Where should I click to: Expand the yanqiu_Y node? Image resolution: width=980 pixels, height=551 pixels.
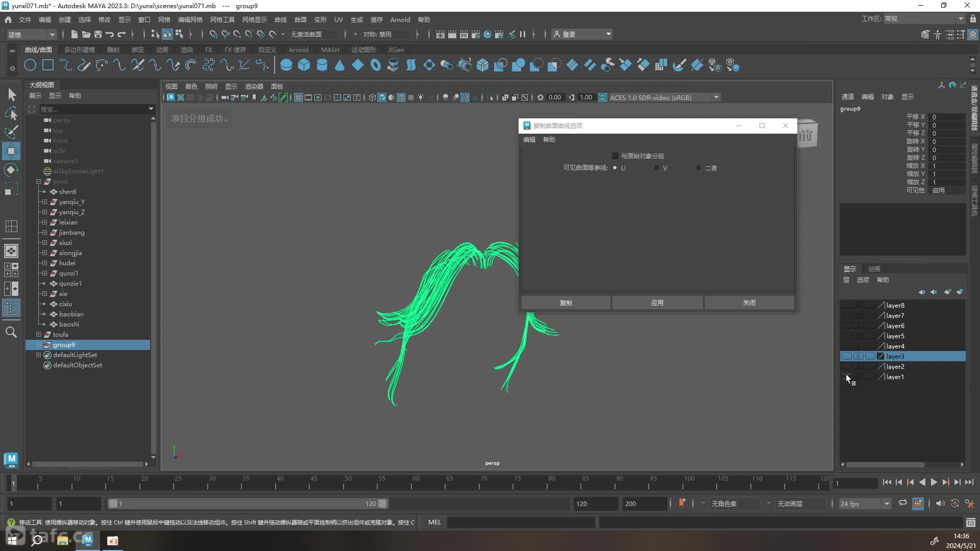[x=44, y=202]
